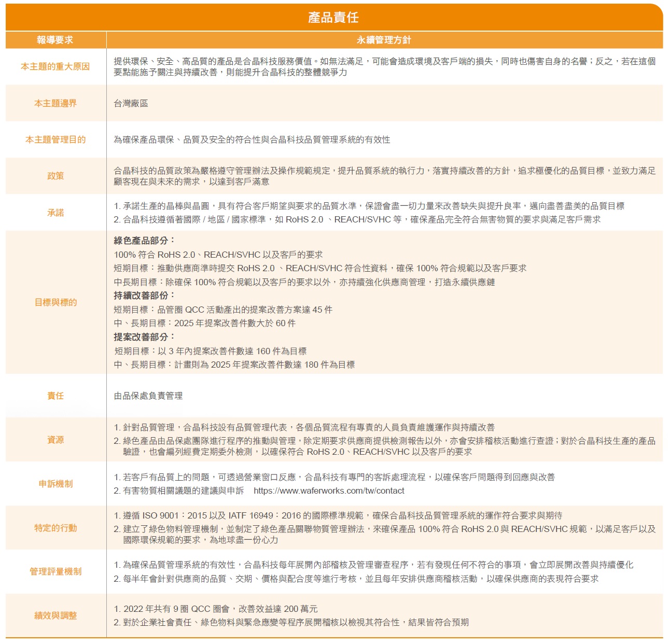This screenshot has height=644, width=670.
Task: Open the waferworks.com/tw/contact link
Action: coord(329,491)
